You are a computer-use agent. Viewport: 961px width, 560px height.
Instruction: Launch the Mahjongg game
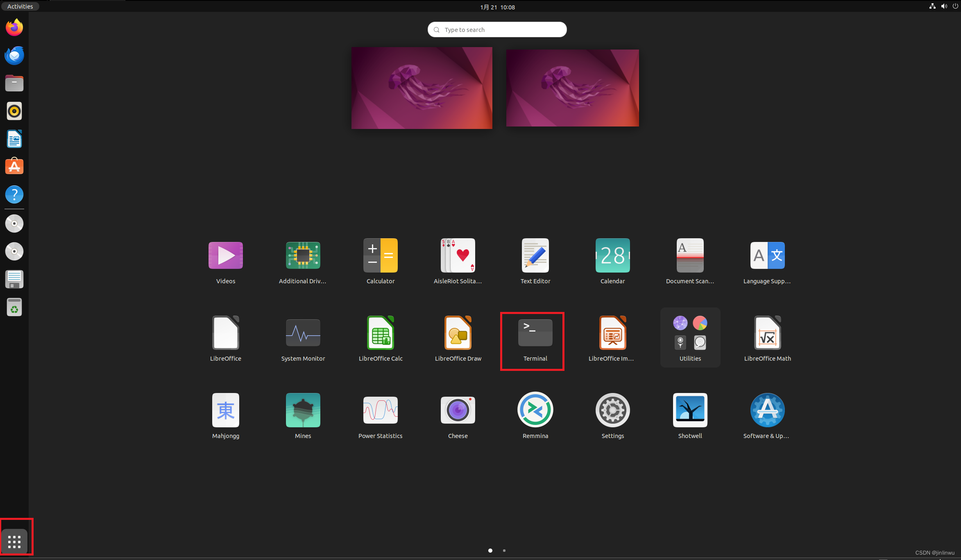click(x=225, y=410)
